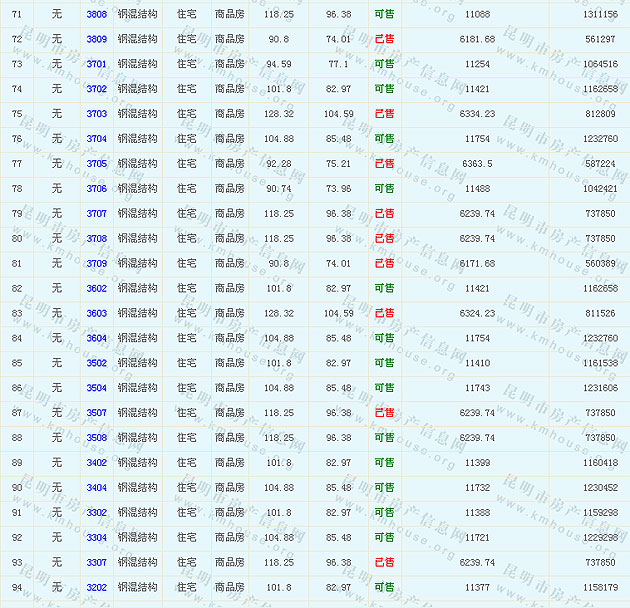Image resolution: width=630 pixels, height=608 pixels.
Task: Open room 3202 link
Action: (96, 587)
